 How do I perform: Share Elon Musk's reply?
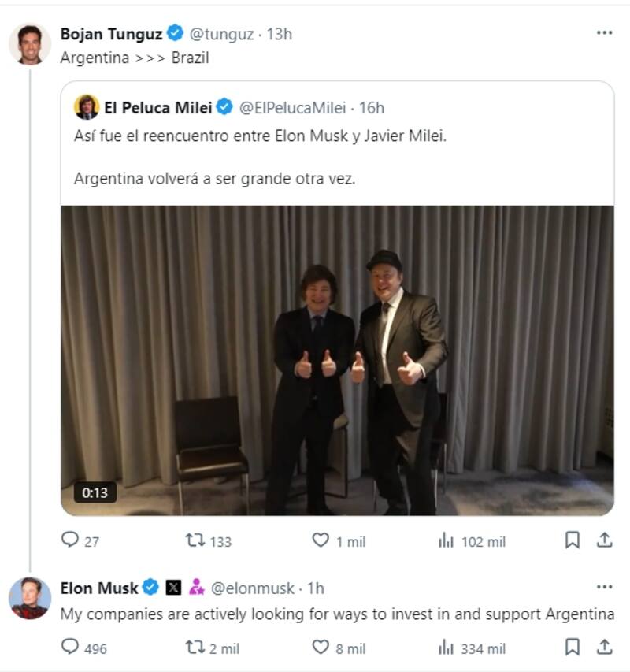[x=605, y=648]
